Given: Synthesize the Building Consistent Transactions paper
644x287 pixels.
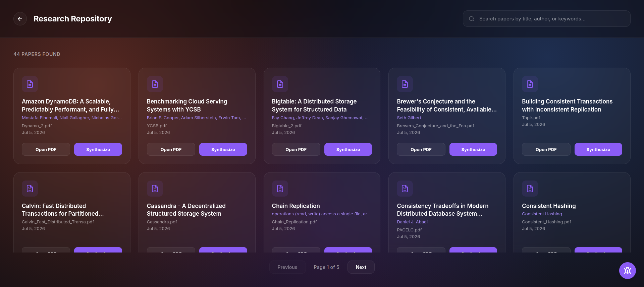Looking at the screenshot, I should tap(598, 149).
